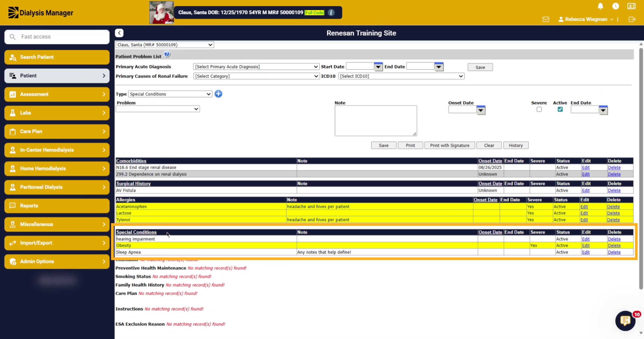Screen dimensions: 644x339
Task: Open the Type Special Conditions dropdown
Action: pos(170,94)
